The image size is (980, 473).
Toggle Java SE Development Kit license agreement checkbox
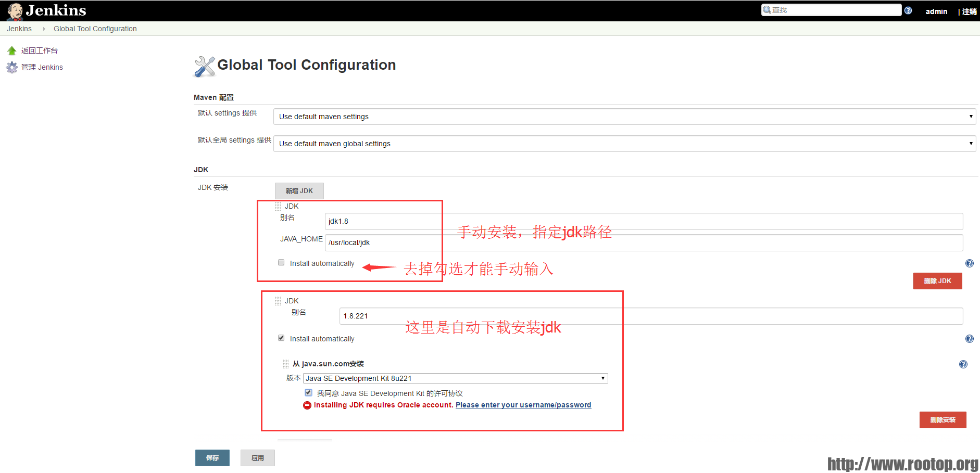click(x=308, y=392)
